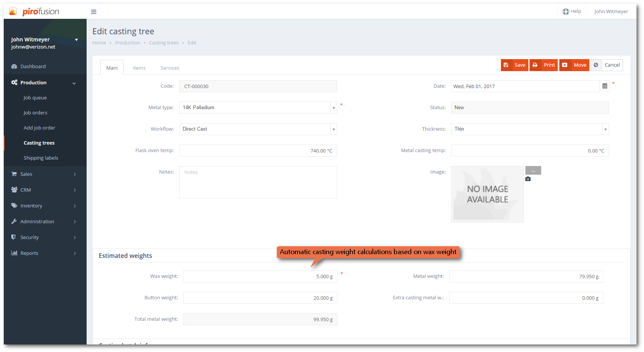Image resolution: width=644 pixels, height=352 pixels.
Task: Go to Casting trees breadcrumb link
Action: (x=164, y=43)
